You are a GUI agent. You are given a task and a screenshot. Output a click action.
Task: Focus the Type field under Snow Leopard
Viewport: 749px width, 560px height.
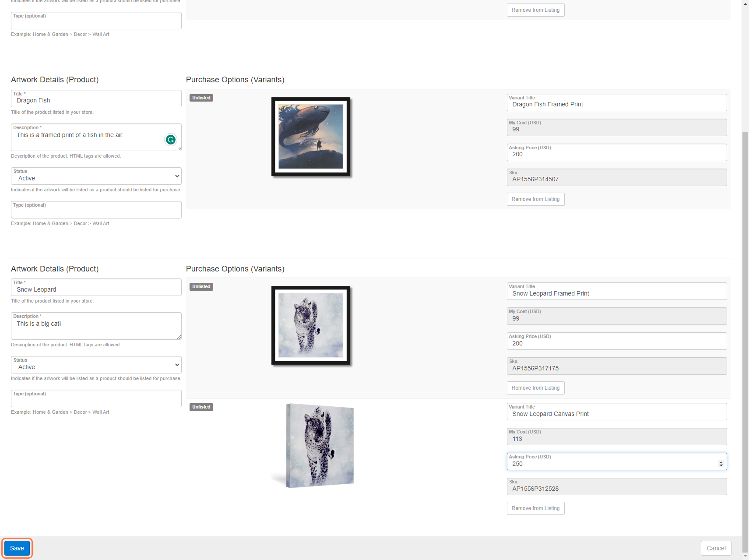[96, 398]
